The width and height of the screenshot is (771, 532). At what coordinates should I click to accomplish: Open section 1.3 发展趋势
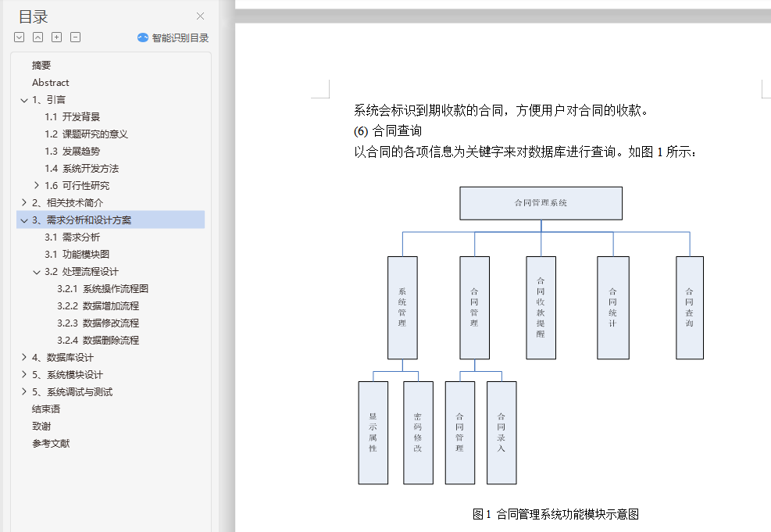73,152
